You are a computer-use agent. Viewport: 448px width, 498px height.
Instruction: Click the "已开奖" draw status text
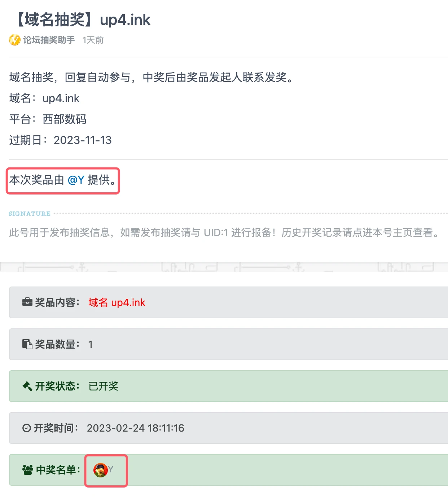tap(103, 386)
